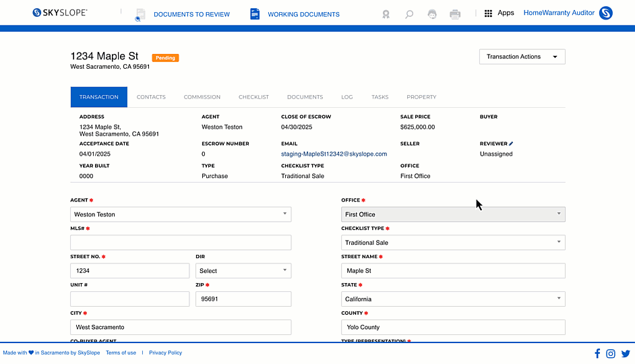Click the Street No. field containing 1234
The image size is (635, 364).
coord(129,271)
